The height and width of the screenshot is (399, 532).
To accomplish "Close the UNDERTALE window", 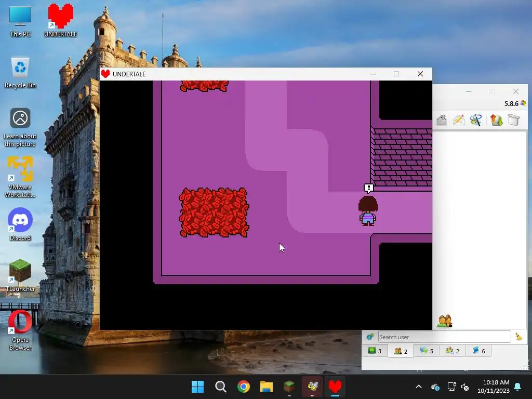I will click(420, 74).
